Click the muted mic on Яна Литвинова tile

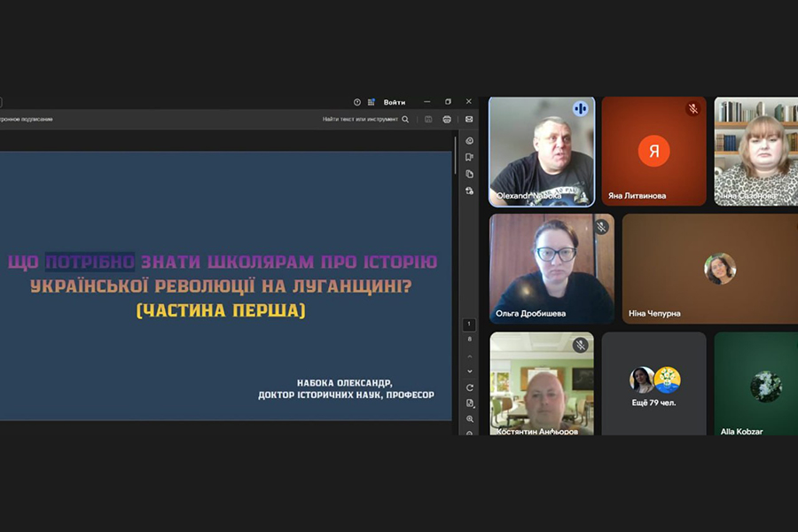pyautogui.click(x=692, y=109)
